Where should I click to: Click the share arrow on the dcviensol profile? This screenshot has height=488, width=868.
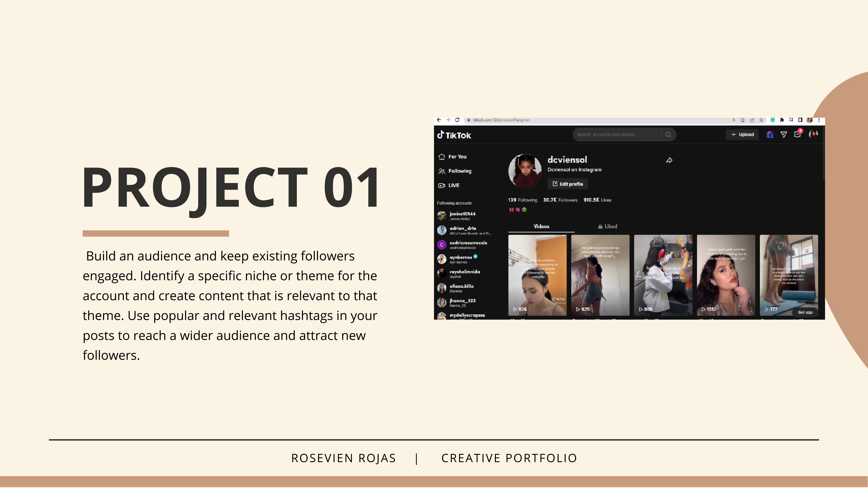click(669, 160)
